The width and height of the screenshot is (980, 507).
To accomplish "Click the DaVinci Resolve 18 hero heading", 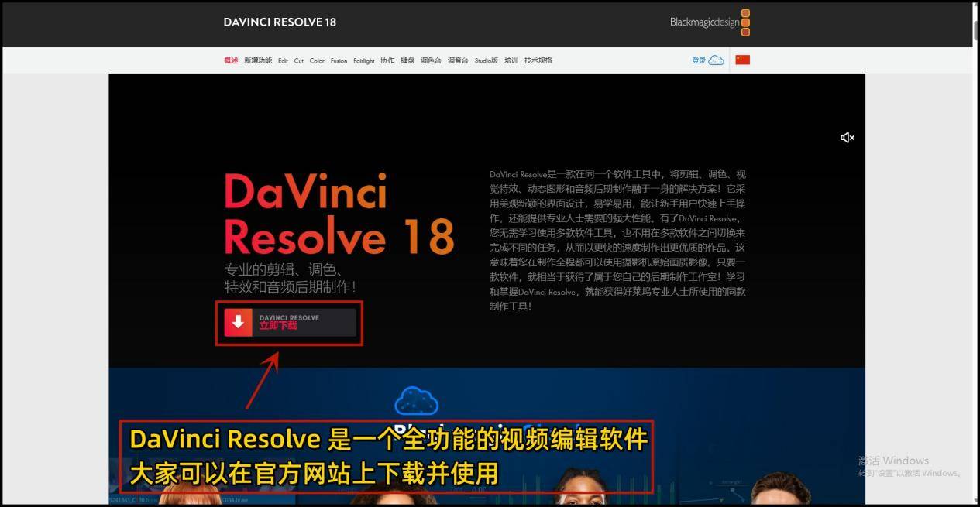I will tap(339, 214).
